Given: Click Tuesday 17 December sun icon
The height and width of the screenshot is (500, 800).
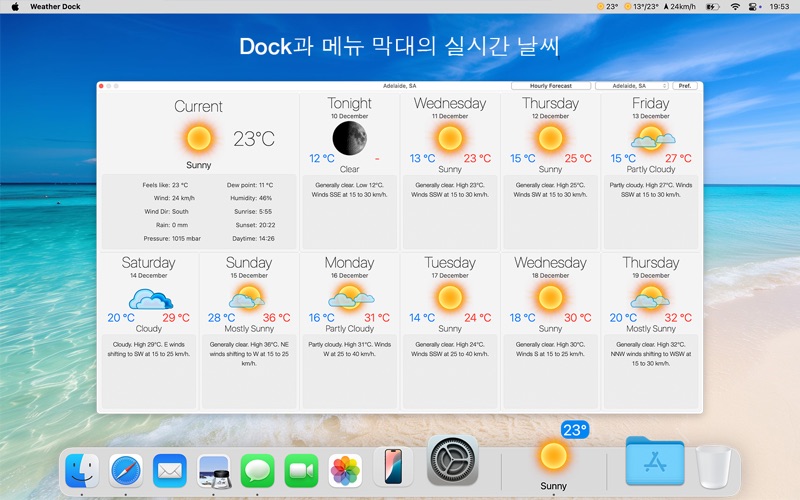Looking at the screenshot, I should 449,297.
